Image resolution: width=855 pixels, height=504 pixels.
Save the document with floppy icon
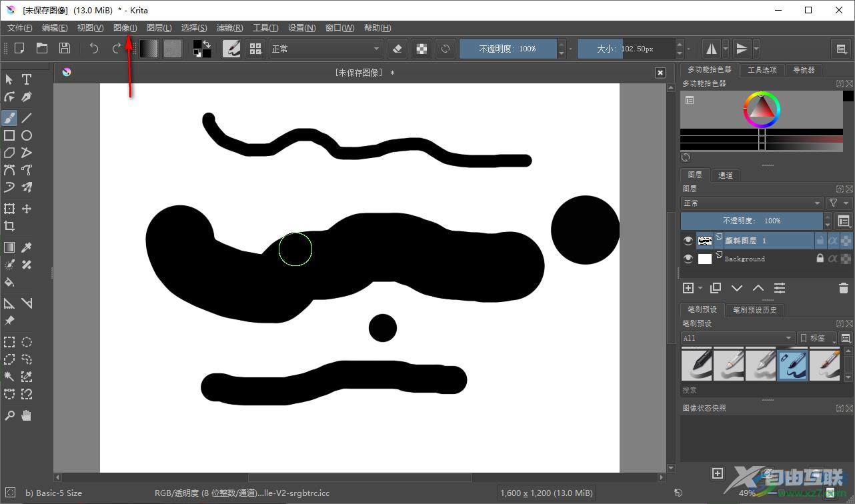[65, 48]
